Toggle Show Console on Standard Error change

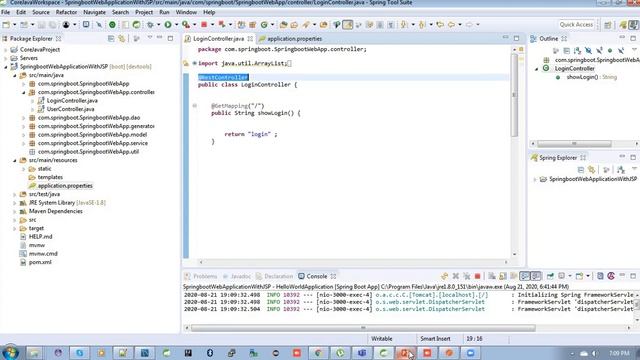tap(536, 276)
